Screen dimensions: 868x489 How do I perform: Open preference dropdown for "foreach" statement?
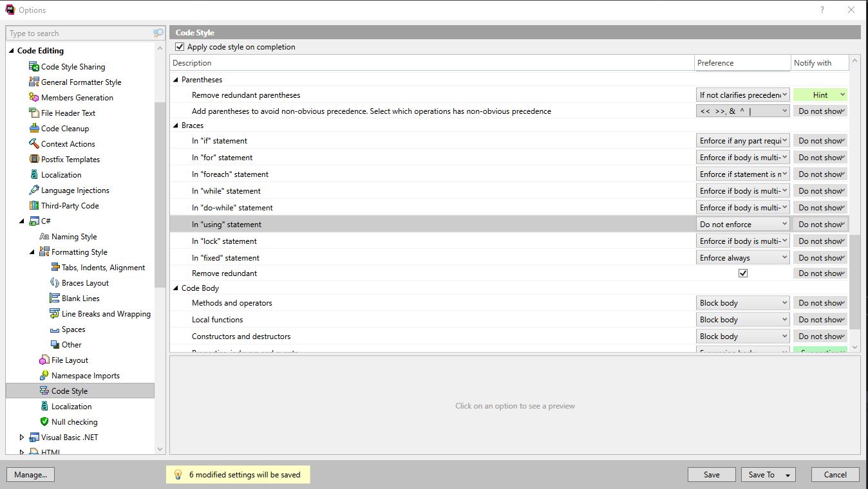pyautogui.click(x=743, y=174)
